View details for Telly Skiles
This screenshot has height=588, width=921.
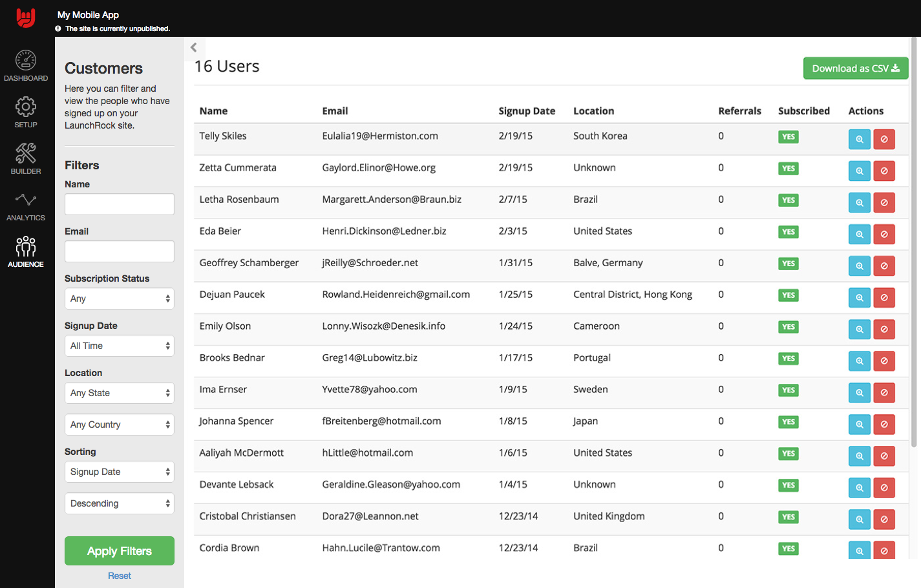point(859,139)
